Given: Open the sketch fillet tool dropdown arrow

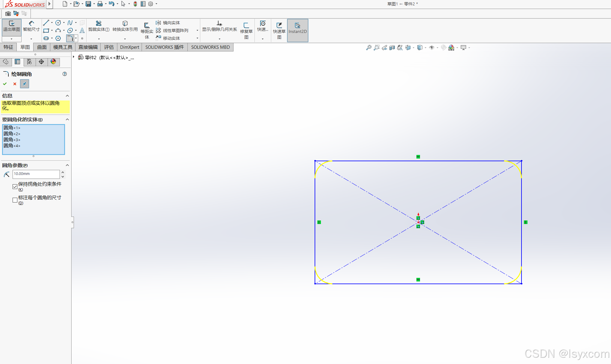Looking at the screenshot, I should pyautogui.click(x=76, y=38).
